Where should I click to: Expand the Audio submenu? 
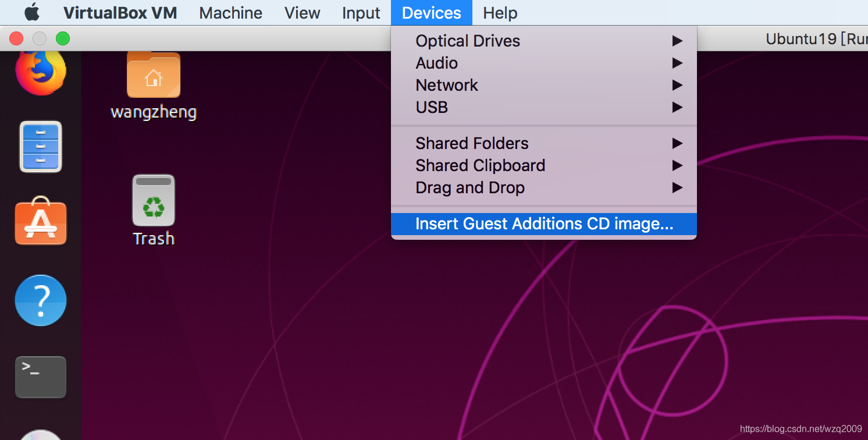click(x=544, y=63)
